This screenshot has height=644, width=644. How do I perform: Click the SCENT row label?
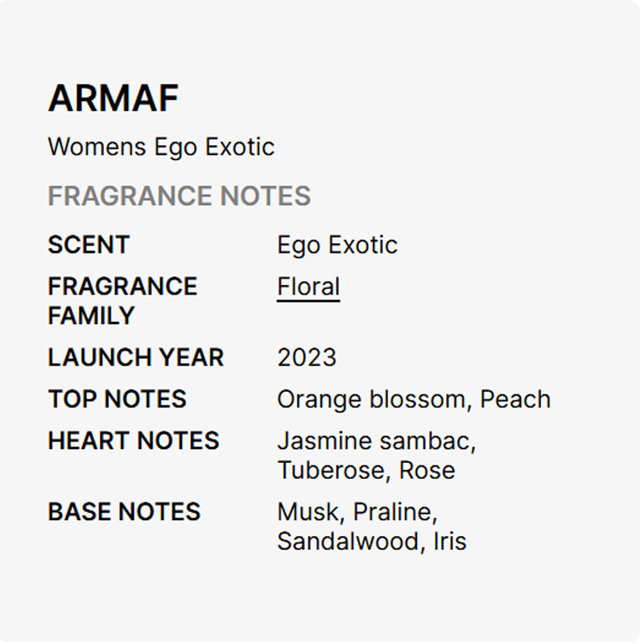89,245
